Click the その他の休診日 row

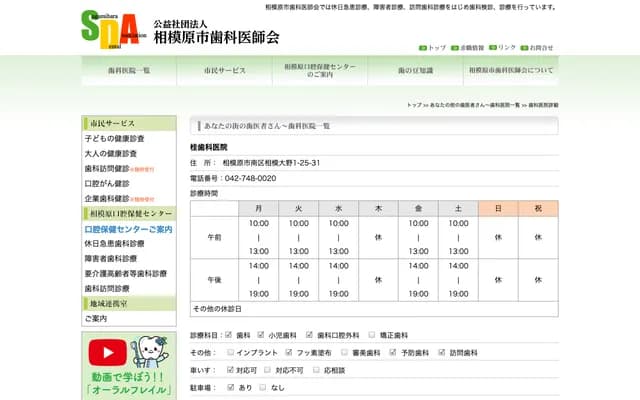click(x=374, y=309)
